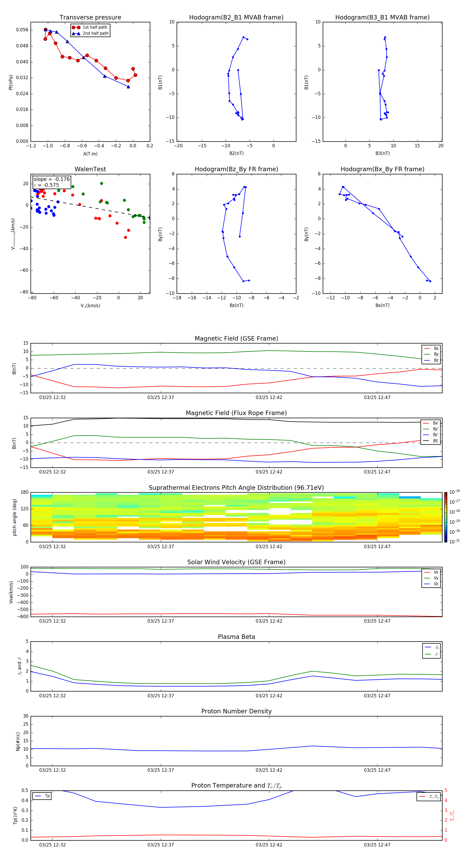The width and height of the screenshot is (473, 868).
Task: Click the 'Magnetic Field (GSE Frame)' title
Action: pos(236,339)
